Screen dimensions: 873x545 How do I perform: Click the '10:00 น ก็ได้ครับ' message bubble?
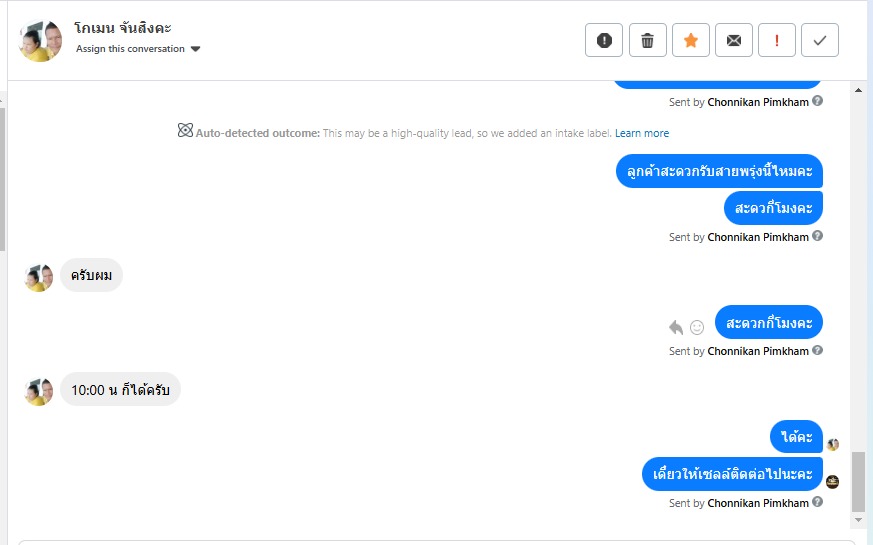coord(121,390)
